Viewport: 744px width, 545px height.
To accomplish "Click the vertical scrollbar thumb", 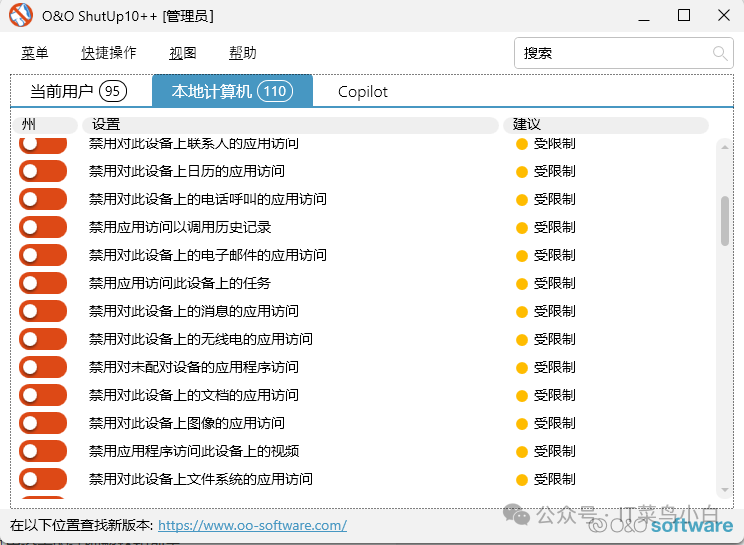I will [725, 221].
